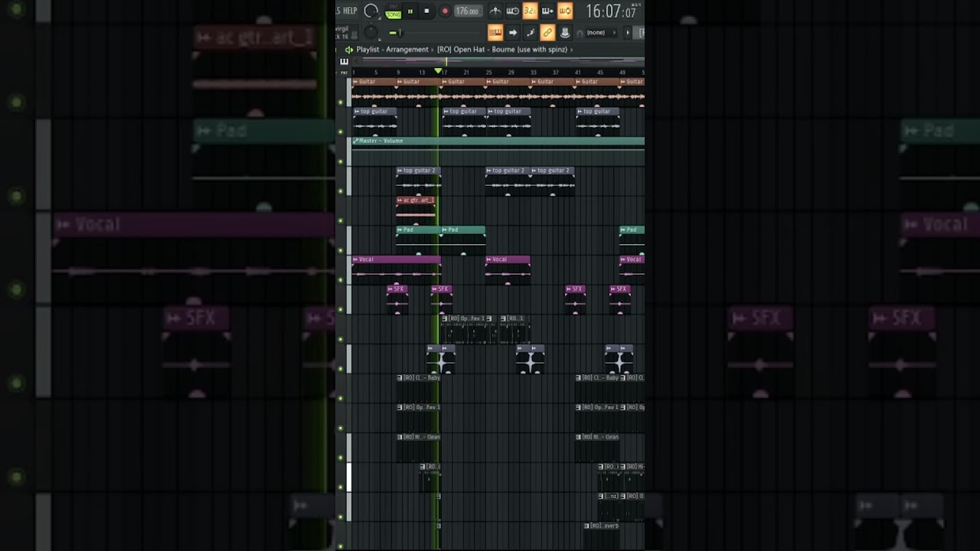Switch to SONG mode
Screen dimensions: 980x551
394,13
